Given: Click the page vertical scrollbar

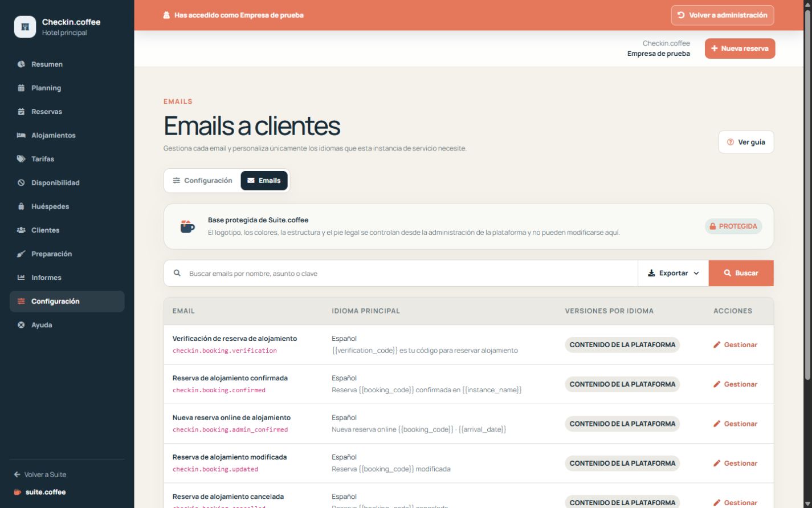Looking at the screenshot, I should pyautogui.click(x=807, y=194).
